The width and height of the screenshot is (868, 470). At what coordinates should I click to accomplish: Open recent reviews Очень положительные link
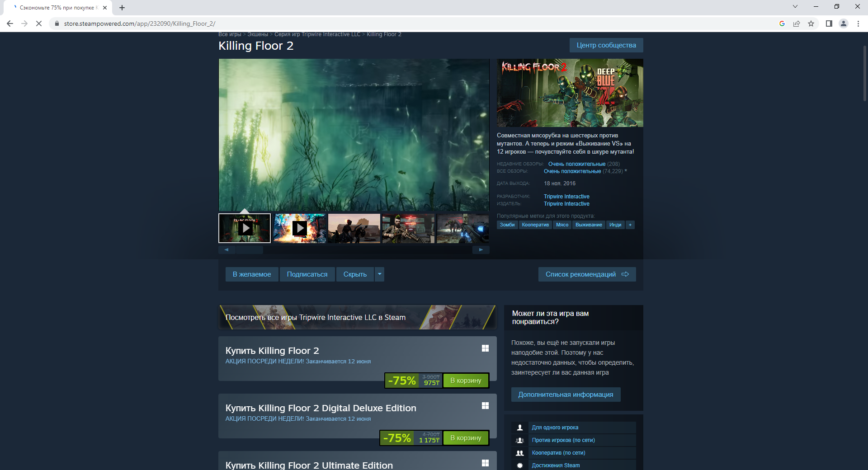(x=577, y=164)
